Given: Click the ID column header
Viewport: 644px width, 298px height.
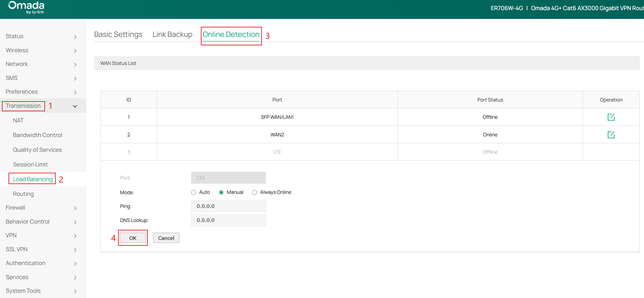Looking at the screenshot, I should pyautogui.click(x=129, y=100).
